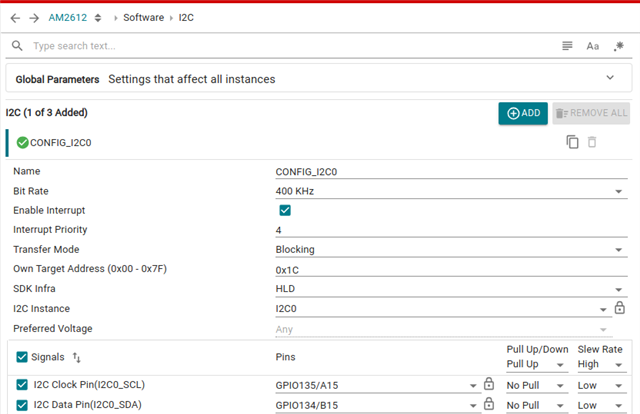Click the Signals sort arrows icon
Screen dimensions: 640x414
77,357
